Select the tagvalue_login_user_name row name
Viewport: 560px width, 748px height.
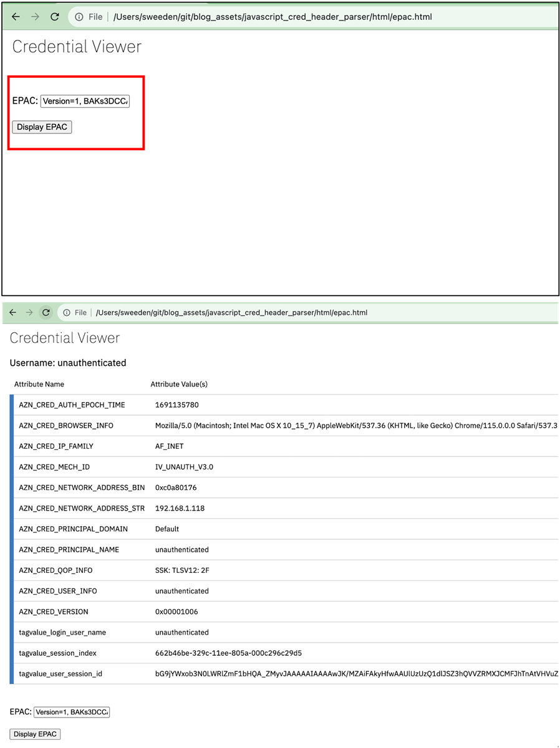pyautogui.click(x=62, y=632)
